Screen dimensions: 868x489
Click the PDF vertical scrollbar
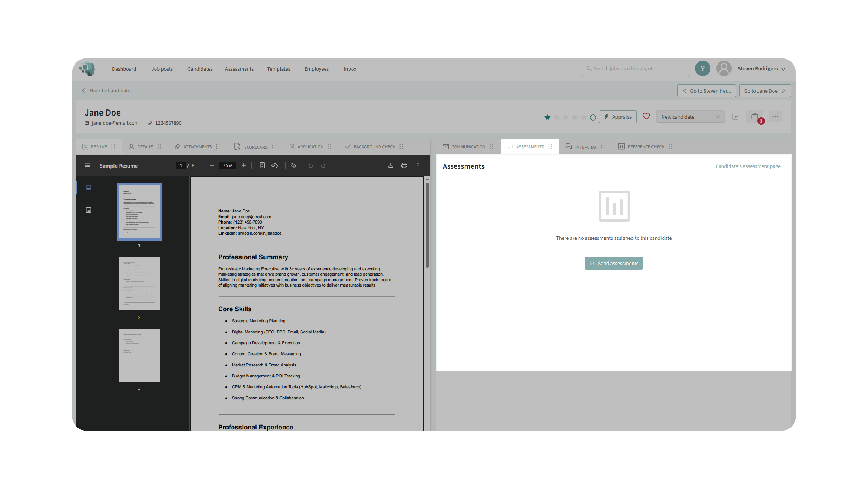tap(427, 225)
